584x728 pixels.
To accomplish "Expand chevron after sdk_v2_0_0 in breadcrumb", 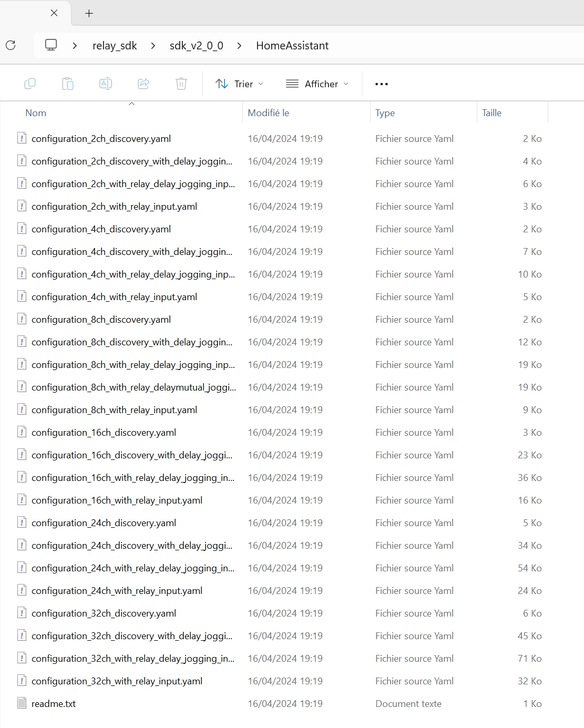I will click(239, 46).
